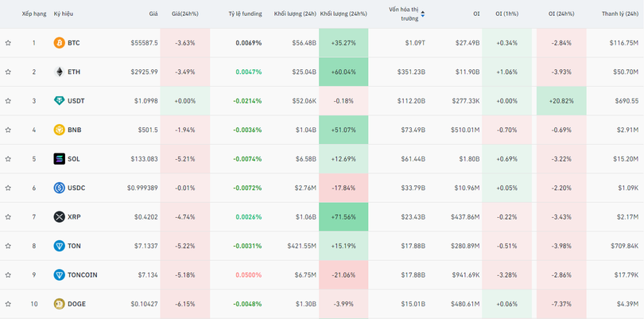Open the TONCOIN symbol link
Screen dimensions: 644x319
pos(82,274)
